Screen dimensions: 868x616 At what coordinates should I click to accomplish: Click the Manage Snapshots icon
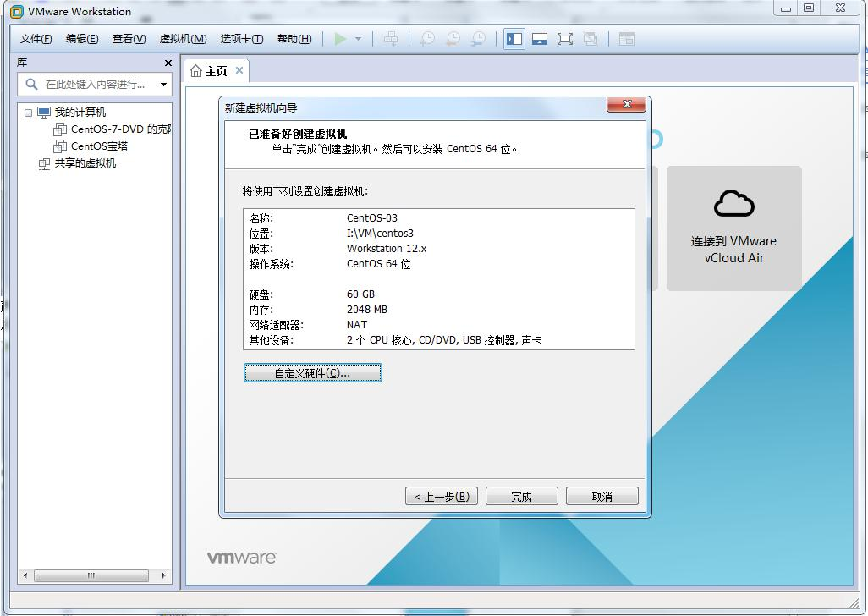(478, 39)
